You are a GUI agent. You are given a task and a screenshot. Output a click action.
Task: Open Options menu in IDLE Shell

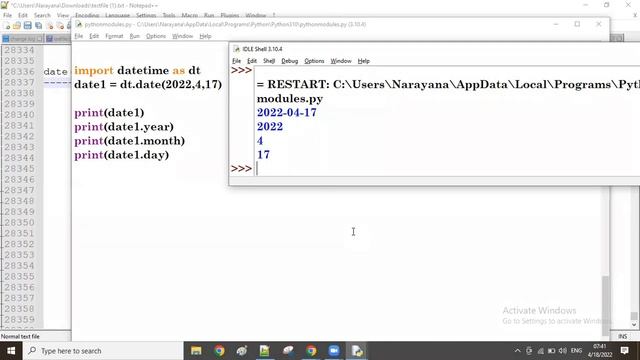(314, 61)
